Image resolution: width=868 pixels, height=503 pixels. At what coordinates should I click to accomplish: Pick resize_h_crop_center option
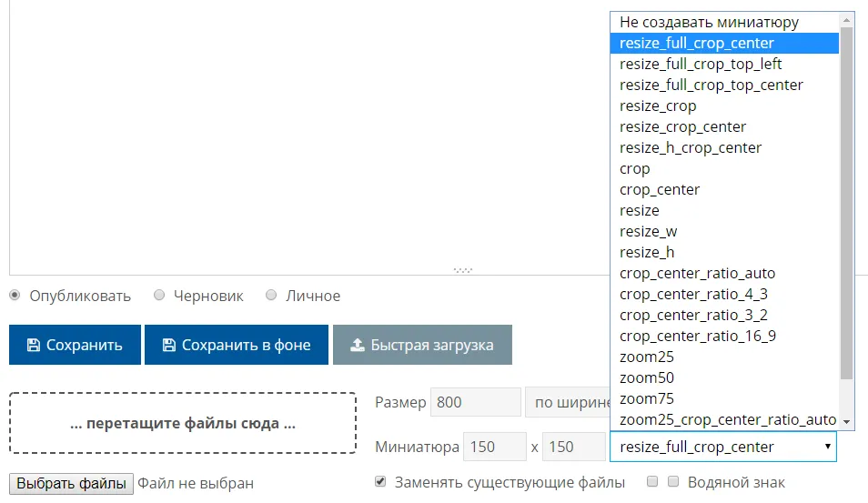724,147
